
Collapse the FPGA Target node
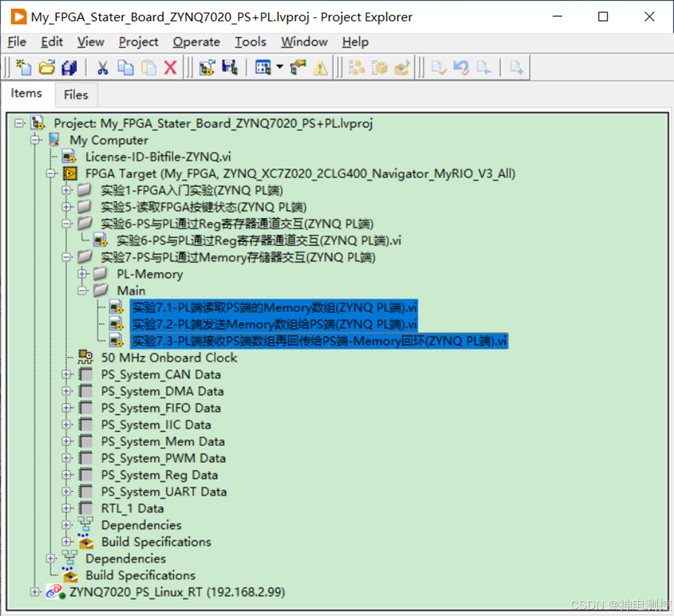(x=51, y=174)
